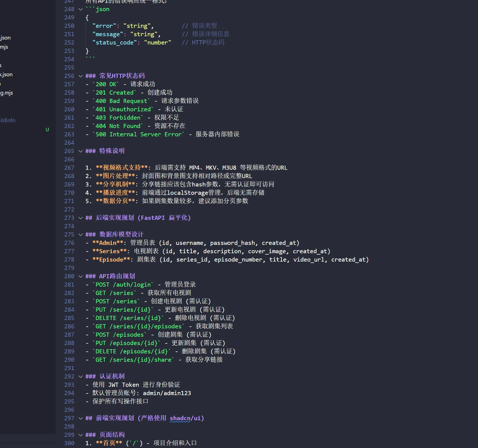Collapse the 页面结构 section fold arrow
Screen dimensions: 478x448
[x=81, y=435]
